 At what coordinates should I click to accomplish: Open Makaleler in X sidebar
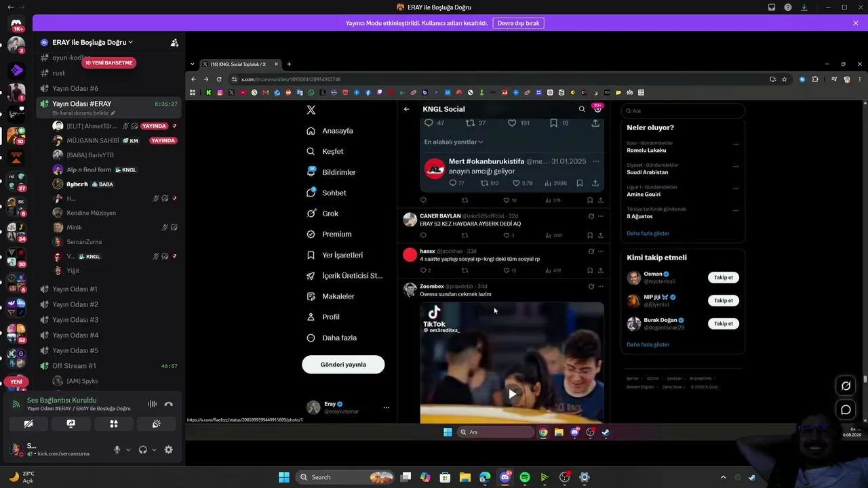coord(330,296)
